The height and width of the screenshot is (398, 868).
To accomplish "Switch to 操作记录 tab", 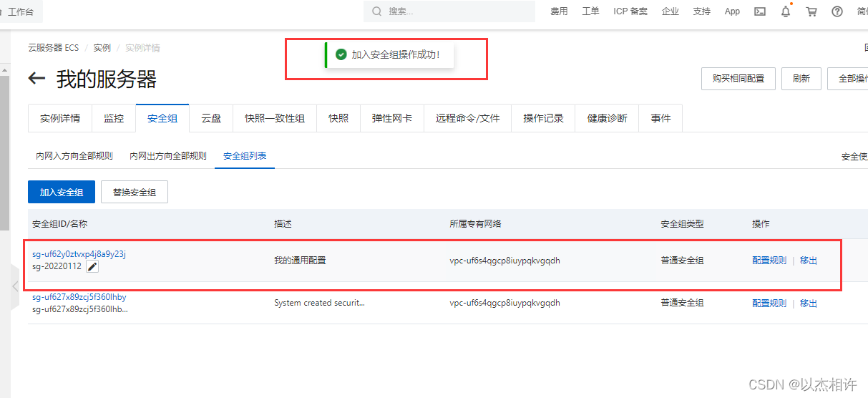I will click(x=544, y=118).
